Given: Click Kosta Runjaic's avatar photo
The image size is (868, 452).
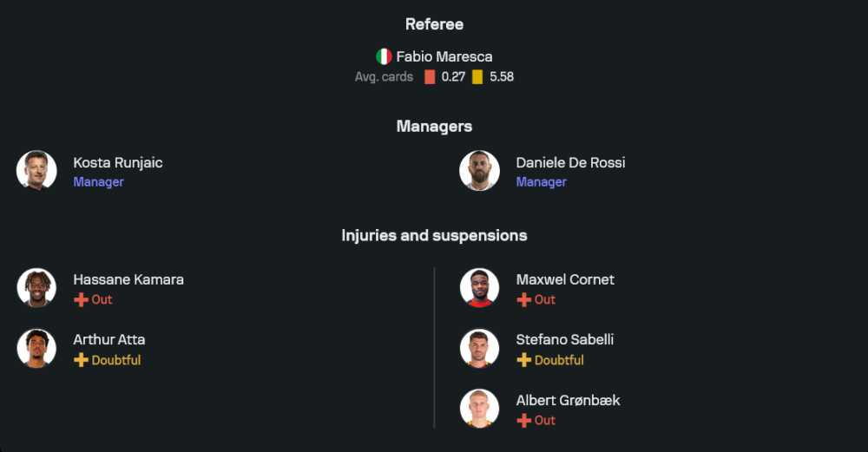Looking at the screenshot, I should click(36, 170).
